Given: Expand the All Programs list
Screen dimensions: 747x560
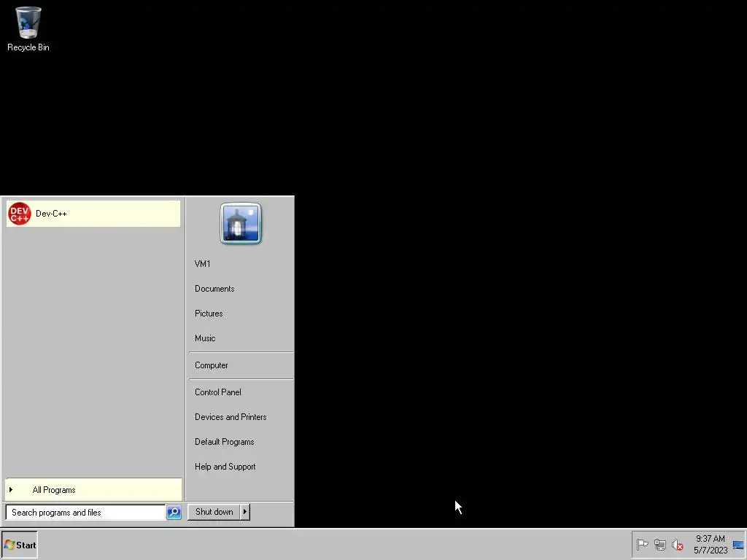Looking at the screenshot, I should 93,489.
